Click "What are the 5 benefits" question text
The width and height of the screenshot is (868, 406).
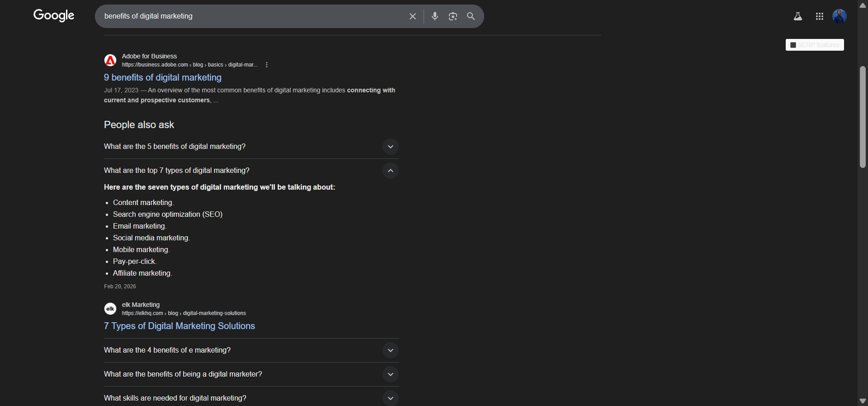(175, 147)
